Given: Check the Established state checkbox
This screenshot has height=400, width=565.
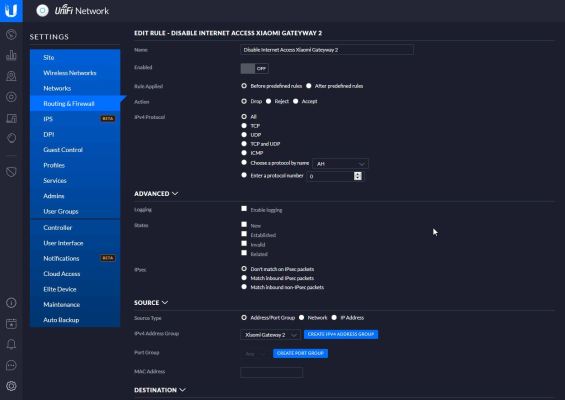Looking at the screenshot, I should pos(244,234).
